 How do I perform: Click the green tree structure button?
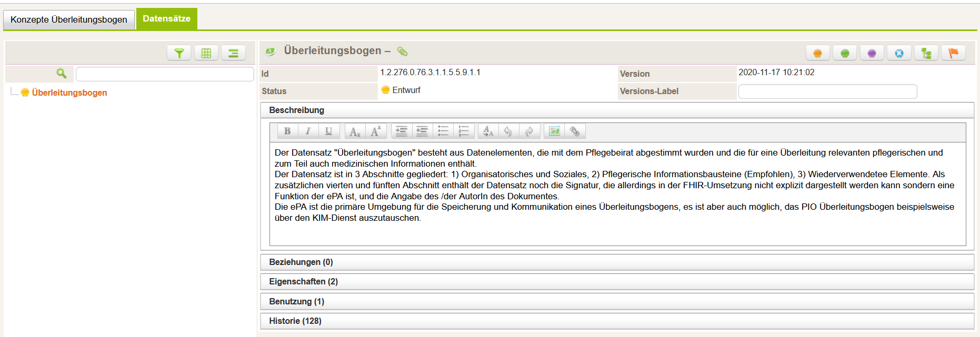(x=926, y=53)
